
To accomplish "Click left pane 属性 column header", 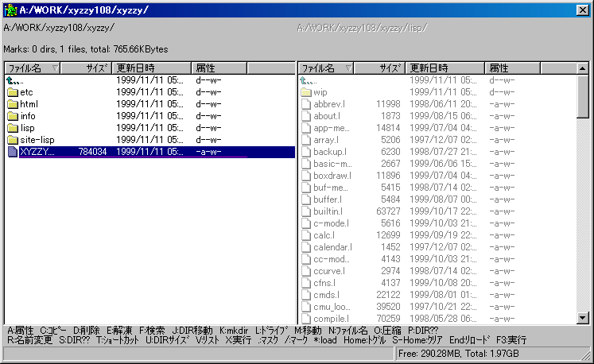I will point(219,68).
